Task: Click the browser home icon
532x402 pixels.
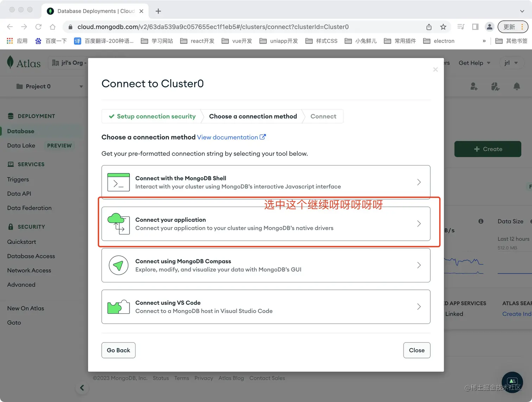Action: (52, 27)
